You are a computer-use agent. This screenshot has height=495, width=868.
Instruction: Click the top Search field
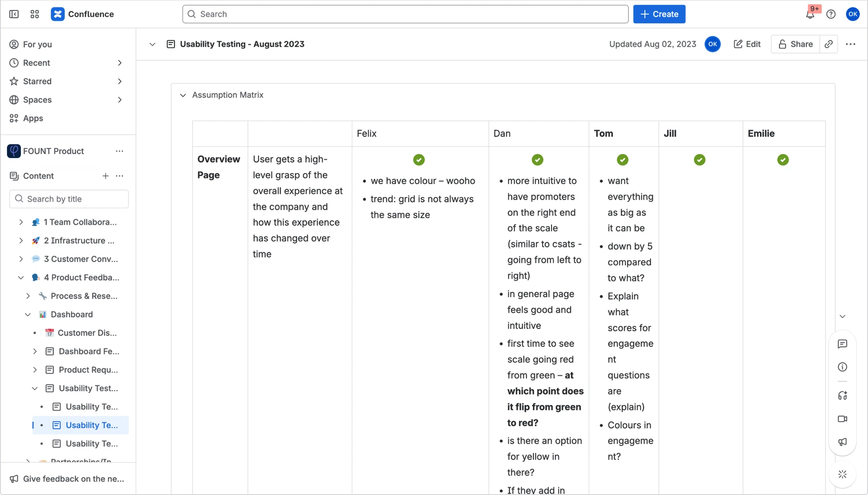click(405, 14)
